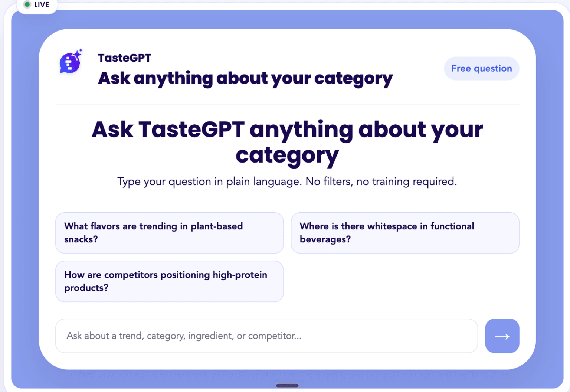The height and width of the screenshot is (392, 570).
Task: Click the word 'snacks?' in the first suggestion
Action: 81,239
